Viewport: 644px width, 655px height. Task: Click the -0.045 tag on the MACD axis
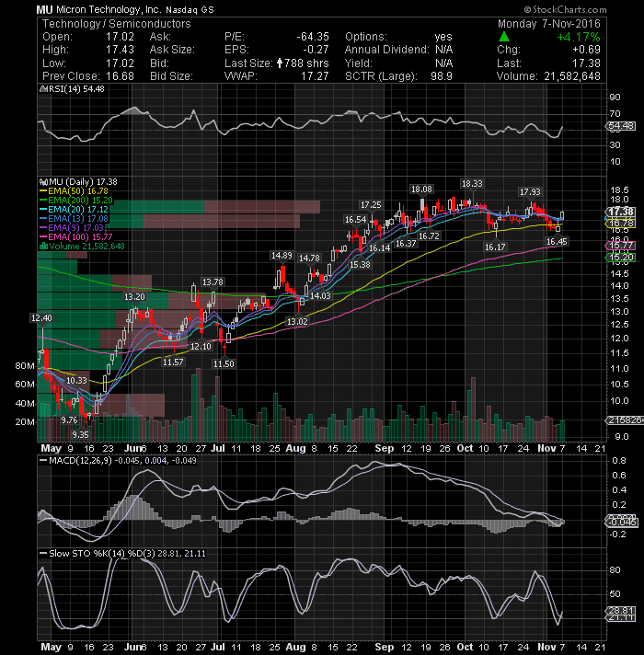pyautogui.click(x=622, y=523)
